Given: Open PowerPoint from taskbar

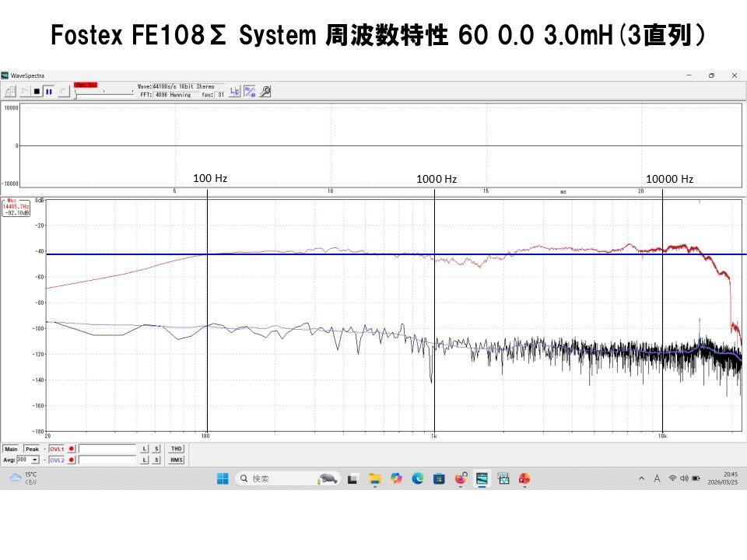Looking at the screenshot, I should (x=524, y=478).
